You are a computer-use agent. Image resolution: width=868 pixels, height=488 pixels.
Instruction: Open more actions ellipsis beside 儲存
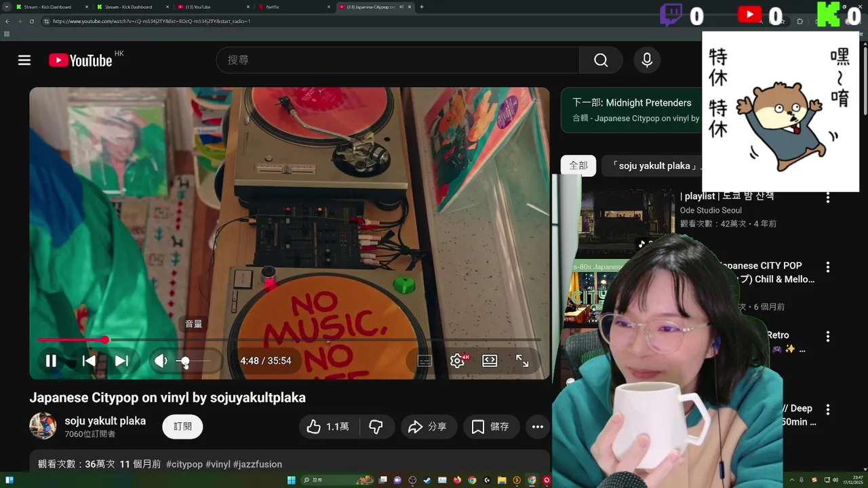[x=538, y=426]
